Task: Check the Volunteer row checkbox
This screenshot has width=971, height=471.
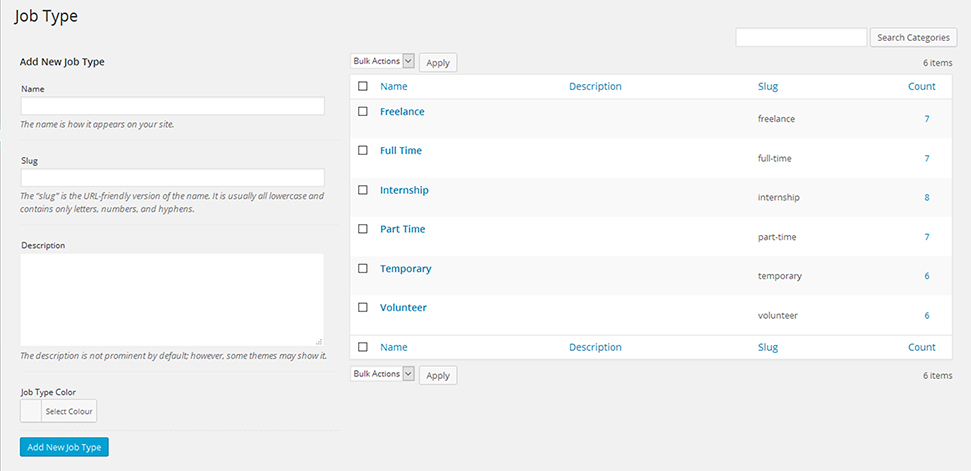Action: (x=363, y=308)
